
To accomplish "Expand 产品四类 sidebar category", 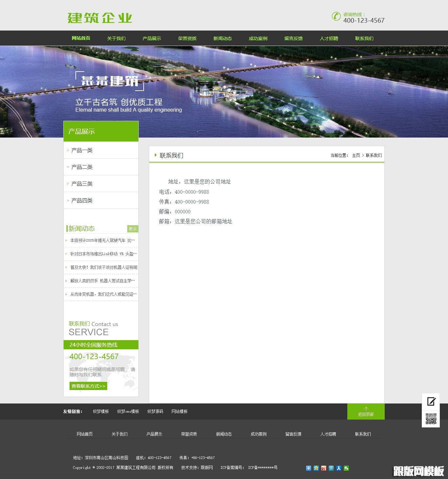I will point(82,201).
